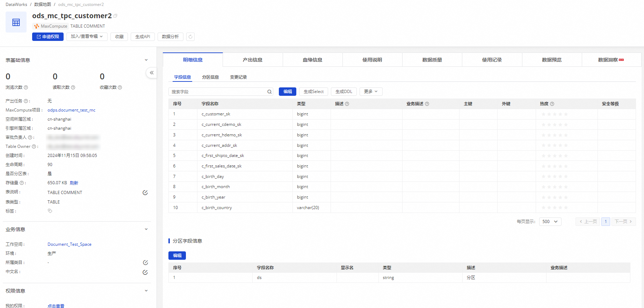This screenshot has width=644, height=308.
Task: Edit the 表说明 TABLE COMMENT with pencil icon
Action: coord(145,193)
